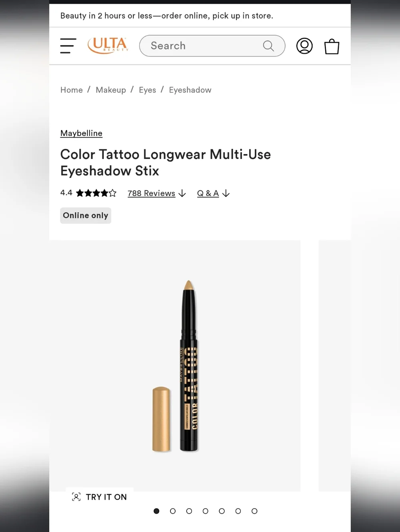Click the search magnifier icon
The height and width of the screenshot is (532, 400).
(268, 46)
